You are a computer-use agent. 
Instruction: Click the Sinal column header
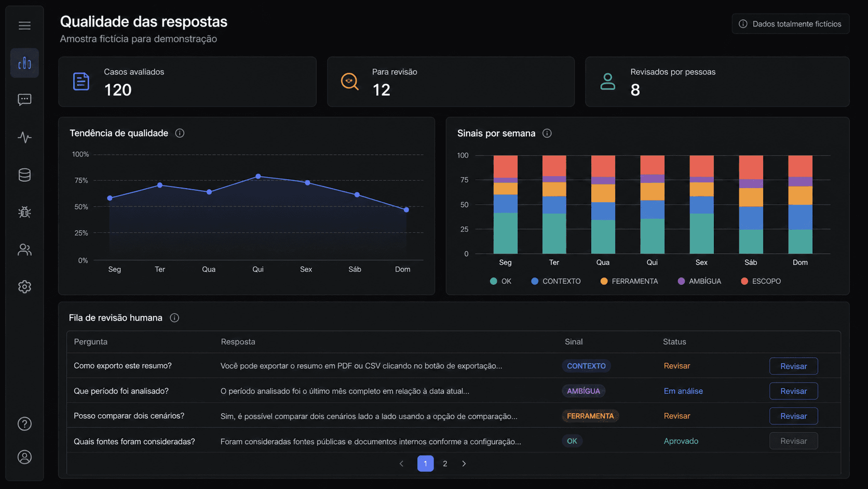tap(574, 341)
